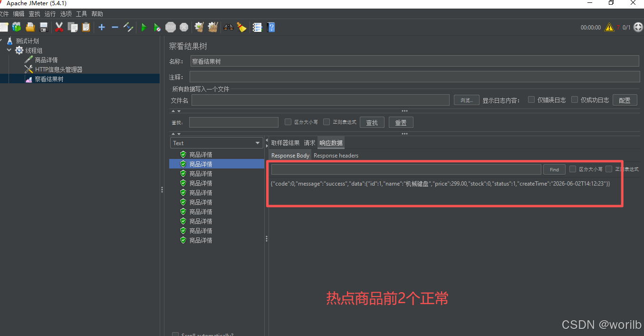Select HTTP信息头管理器 in the tree
644x336 pixels.
(58, 69)
